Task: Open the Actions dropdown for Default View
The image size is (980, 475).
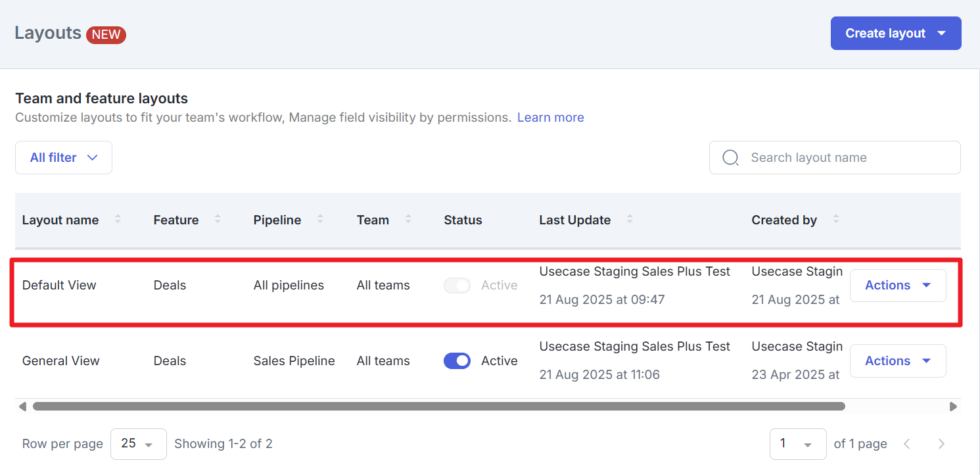Action: coord(898,285)
